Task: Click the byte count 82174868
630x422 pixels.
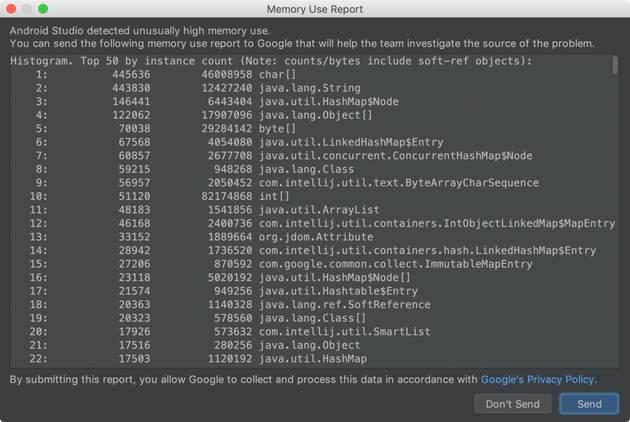Action: 227,197
